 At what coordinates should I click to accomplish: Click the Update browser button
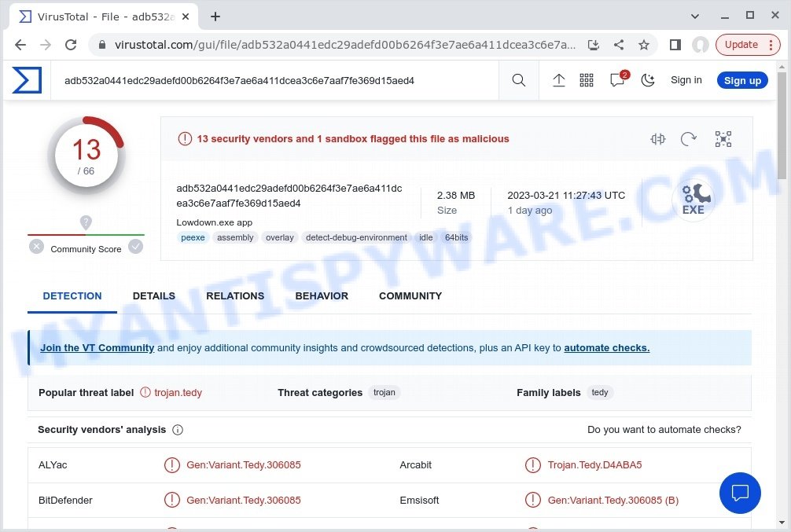pos(748,45)
